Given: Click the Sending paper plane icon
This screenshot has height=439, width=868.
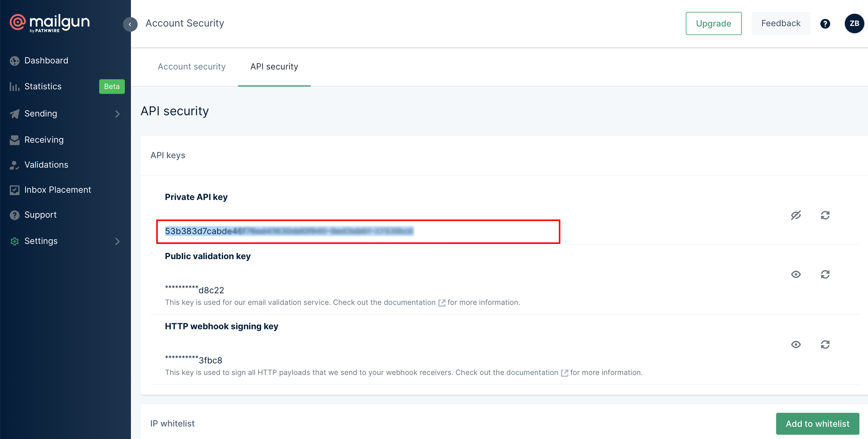Looking at the screenshot, I should [x=14, y=114].
